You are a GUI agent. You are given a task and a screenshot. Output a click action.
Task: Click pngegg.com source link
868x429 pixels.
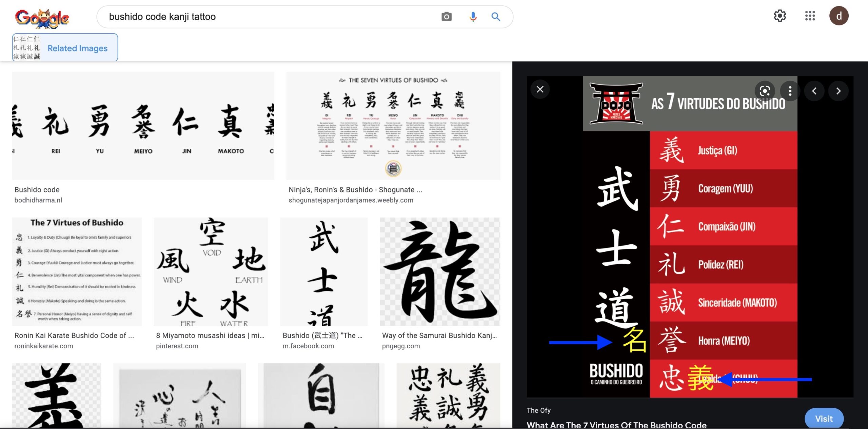[x=401, y=346]
